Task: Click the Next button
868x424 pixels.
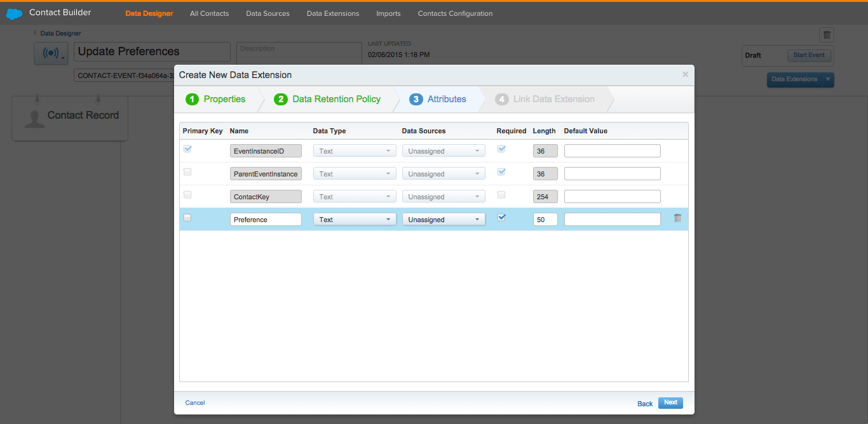Action: tap(670, 402)
